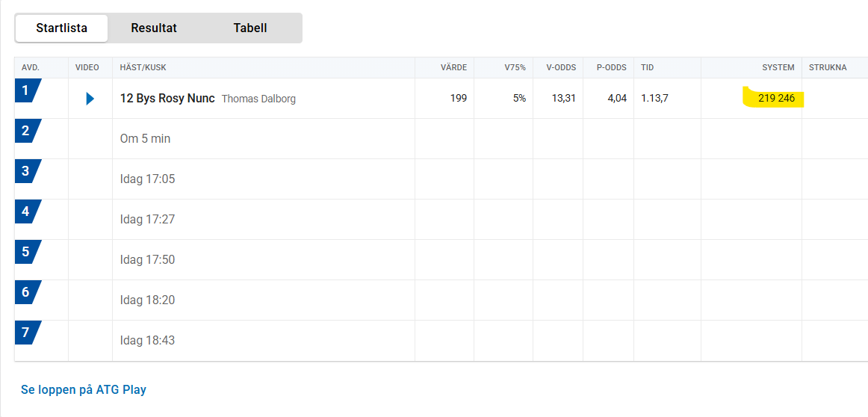Select the leg 3 flag badge
Image resolution: width=868 pixels, height=417 pixels.
click(28, 172)
